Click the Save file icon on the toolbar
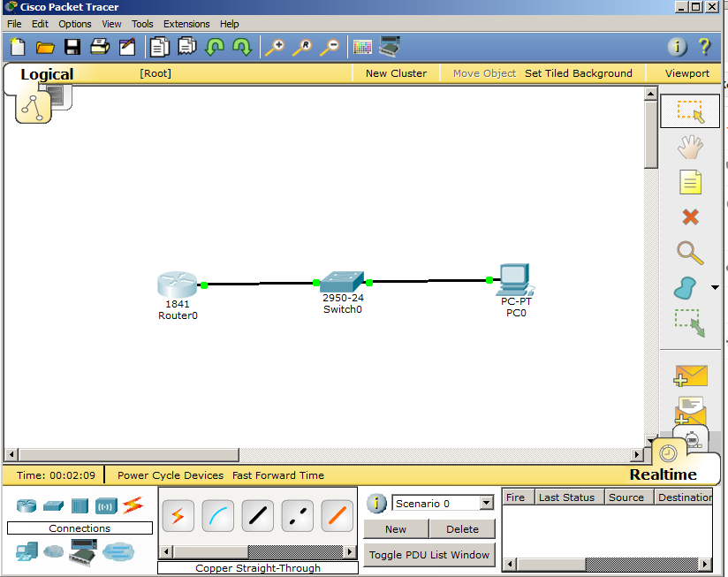Viewport: 728px width, 577px height. (x=72, y=46)
